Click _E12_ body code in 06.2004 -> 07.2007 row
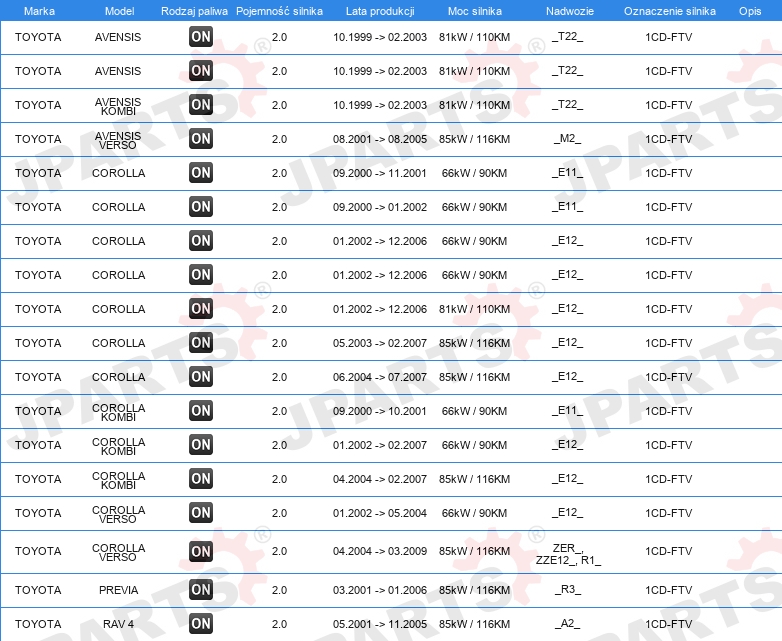The image size is (782, 641). (x=568, y=377)
